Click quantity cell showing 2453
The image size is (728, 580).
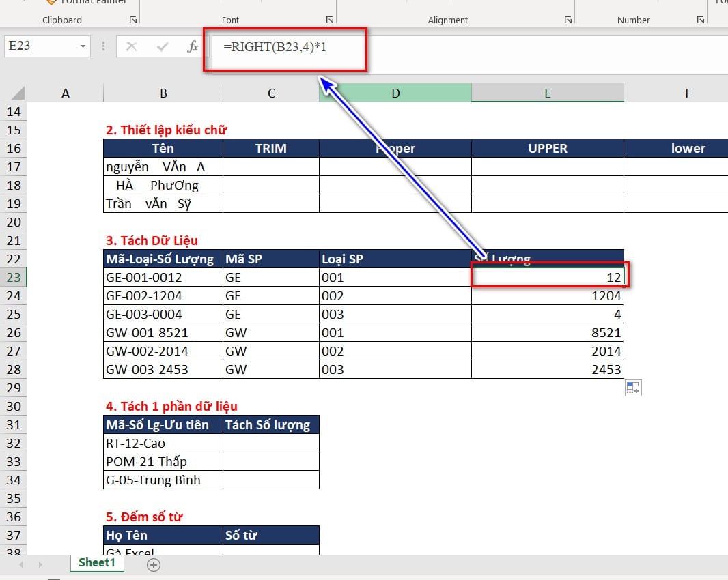pos(548,369)
